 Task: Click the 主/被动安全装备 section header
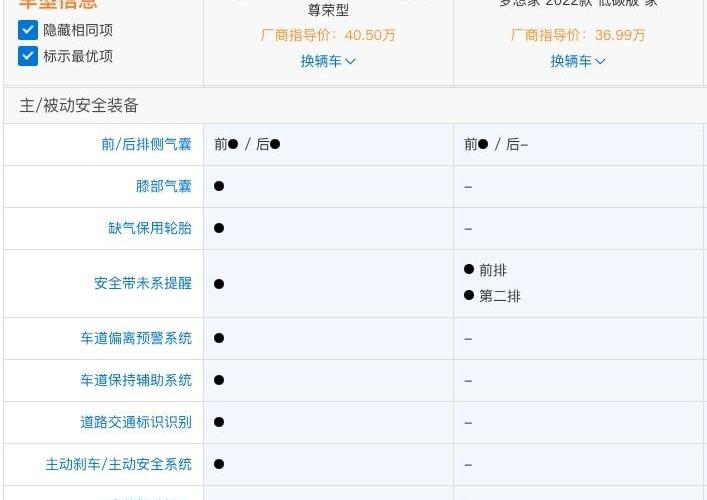[x=79, y=105]
